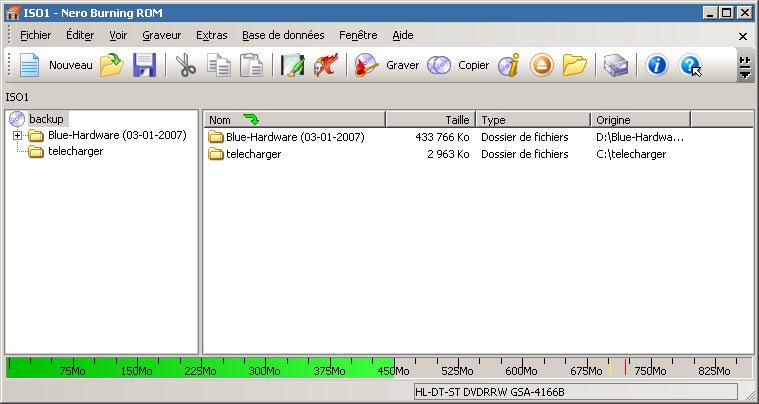Click the blue information icon
759x404 pixels.
pos(657,65)
